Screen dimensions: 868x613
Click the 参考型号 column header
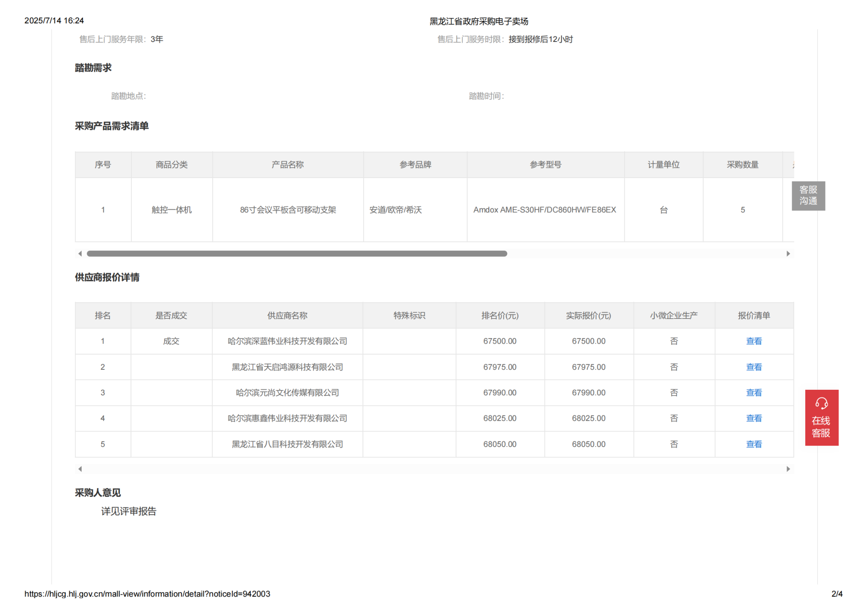[x=545, y=165]
